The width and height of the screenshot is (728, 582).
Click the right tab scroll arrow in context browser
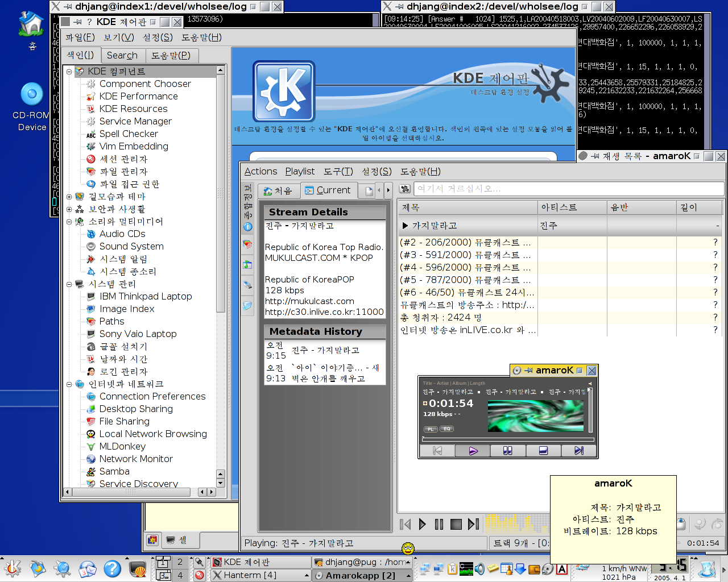(388, 190)
